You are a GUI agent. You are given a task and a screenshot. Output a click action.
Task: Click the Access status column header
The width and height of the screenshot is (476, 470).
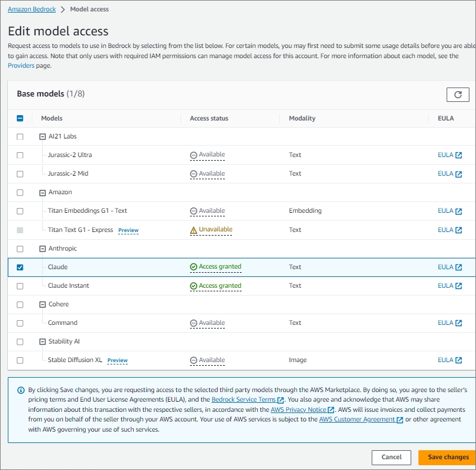209,119
